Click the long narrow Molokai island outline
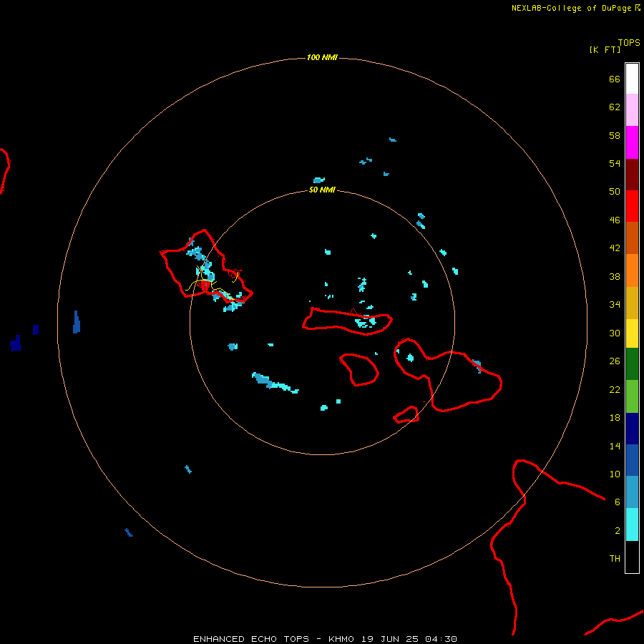The width and height of the screenshot is (644, 644). [348, 321]
